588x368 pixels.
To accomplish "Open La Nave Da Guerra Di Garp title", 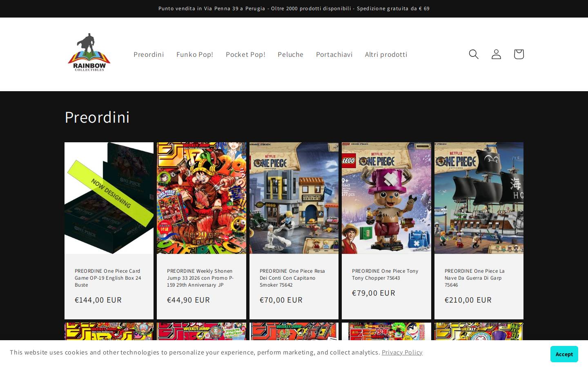I will (x=474, y=278).
